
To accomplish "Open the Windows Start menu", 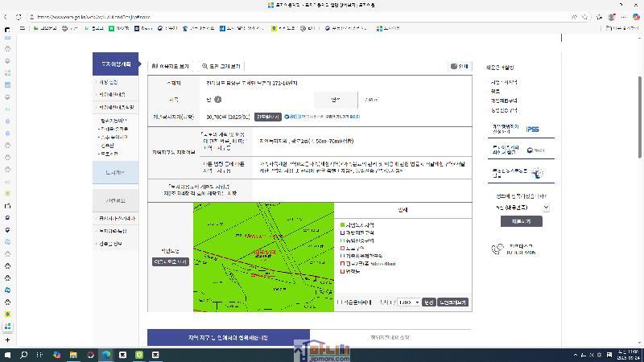I will [x=8, y=355].
